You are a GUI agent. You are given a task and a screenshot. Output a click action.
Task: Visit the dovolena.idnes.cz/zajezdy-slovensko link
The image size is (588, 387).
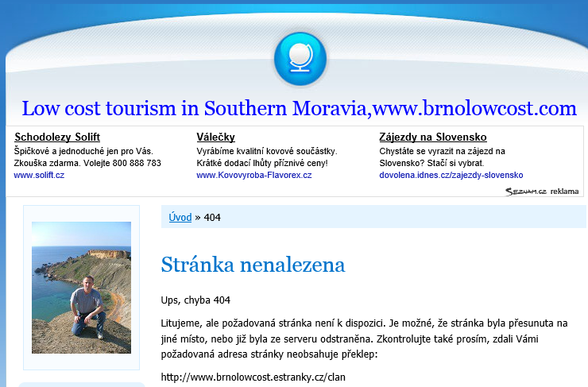click(x=451, y=175)
